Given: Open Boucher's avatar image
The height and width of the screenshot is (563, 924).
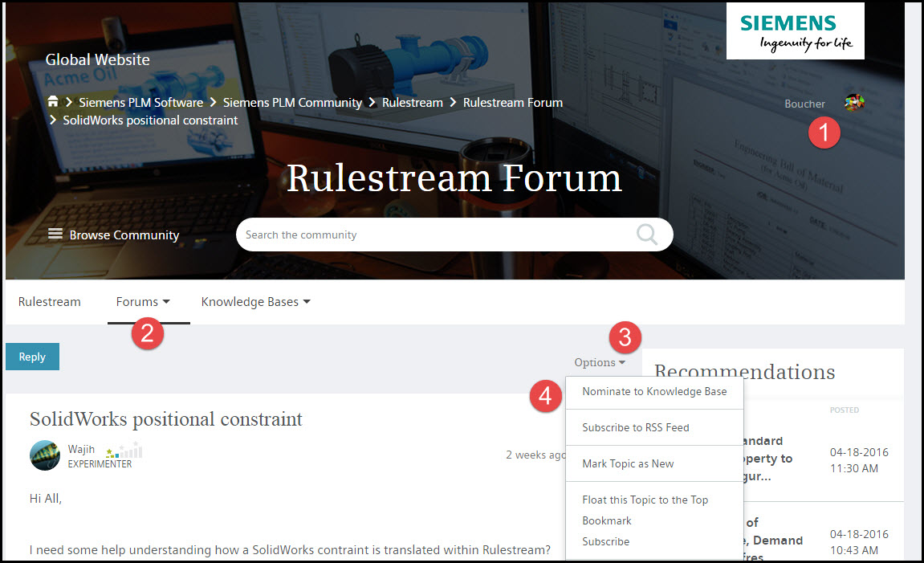Looking at the screenshot, I should [x=854, y=102].
